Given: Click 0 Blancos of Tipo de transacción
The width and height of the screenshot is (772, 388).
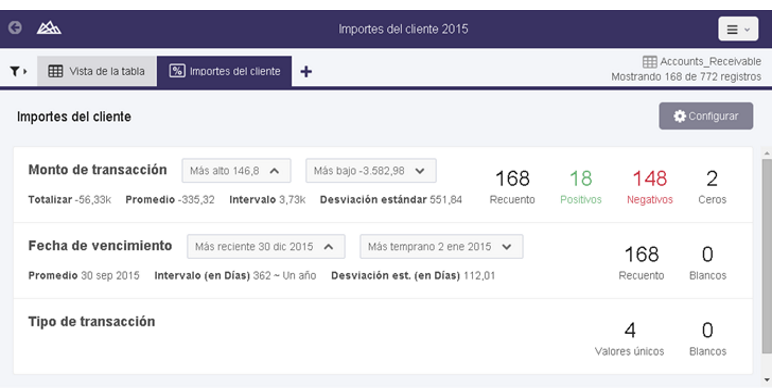Looking at the screenshot, I should [x=708, y=338].
